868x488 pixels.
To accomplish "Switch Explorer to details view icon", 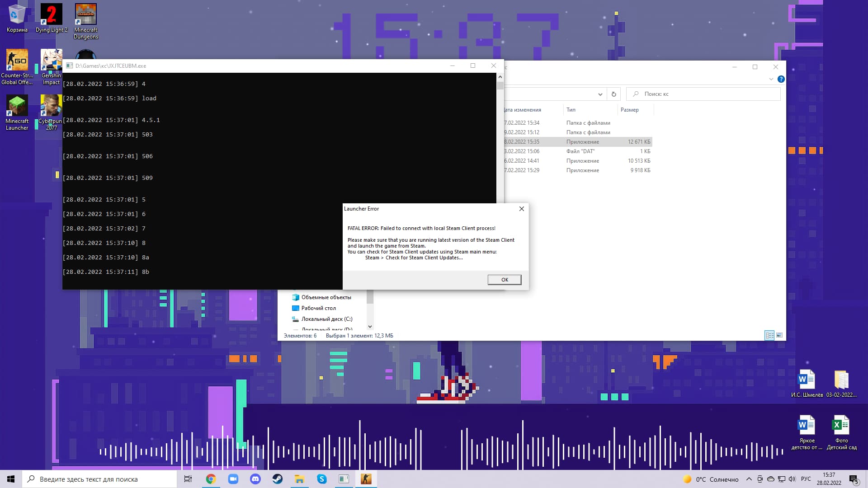I will (769, 335).
